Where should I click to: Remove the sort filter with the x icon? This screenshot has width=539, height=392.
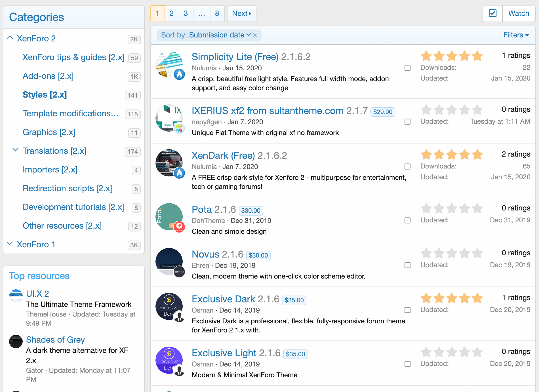point(255,35)
